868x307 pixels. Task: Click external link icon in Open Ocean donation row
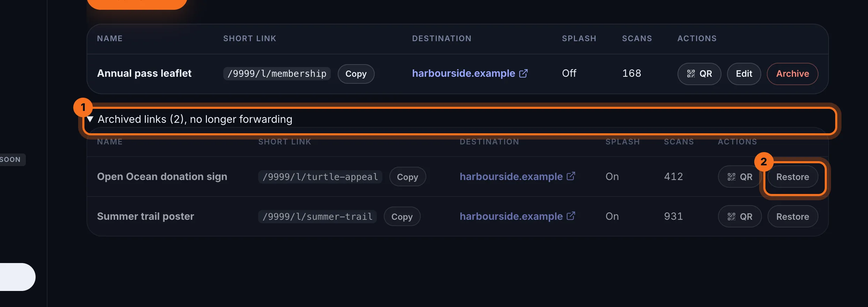click(571, 176)
